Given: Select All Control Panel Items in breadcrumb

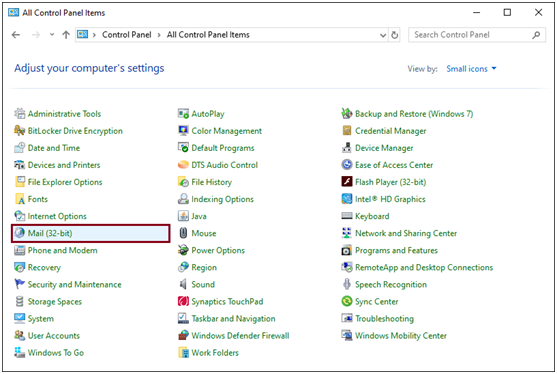Looking at the screenshot, I should click(x=208, y=35).
